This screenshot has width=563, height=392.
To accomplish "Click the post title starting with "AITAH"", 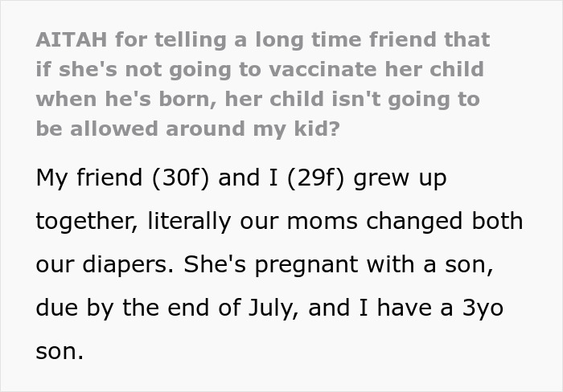I will tap(262, 39).
